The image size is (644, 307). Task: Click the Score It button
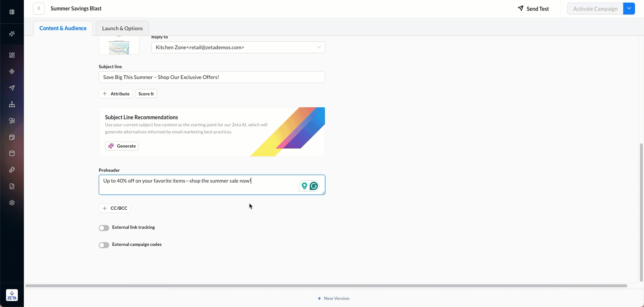tap(146, 94)
